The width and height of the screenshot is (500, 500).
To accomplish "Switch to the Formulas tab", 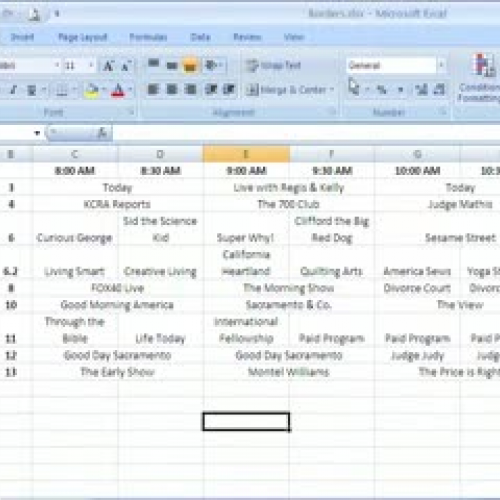I will pyautogui.click(x=148, y=37).
